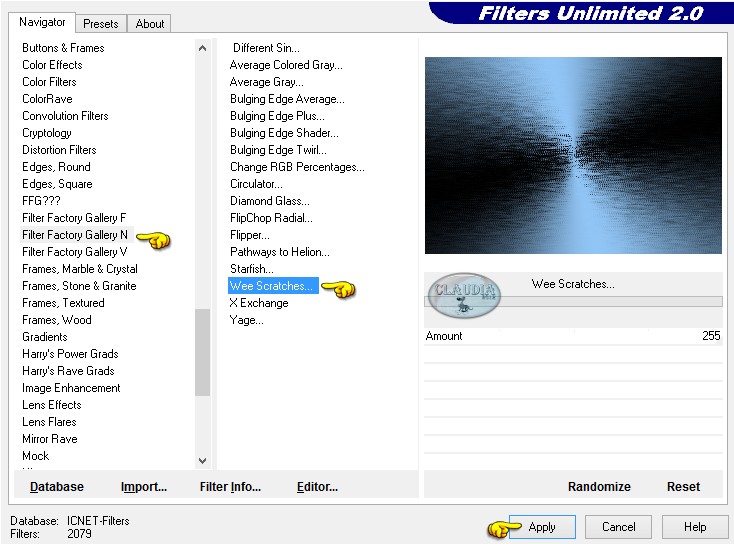Click the filter preview image
The height and width of the screenshot is (544, 734).
[x=573, y=155]
